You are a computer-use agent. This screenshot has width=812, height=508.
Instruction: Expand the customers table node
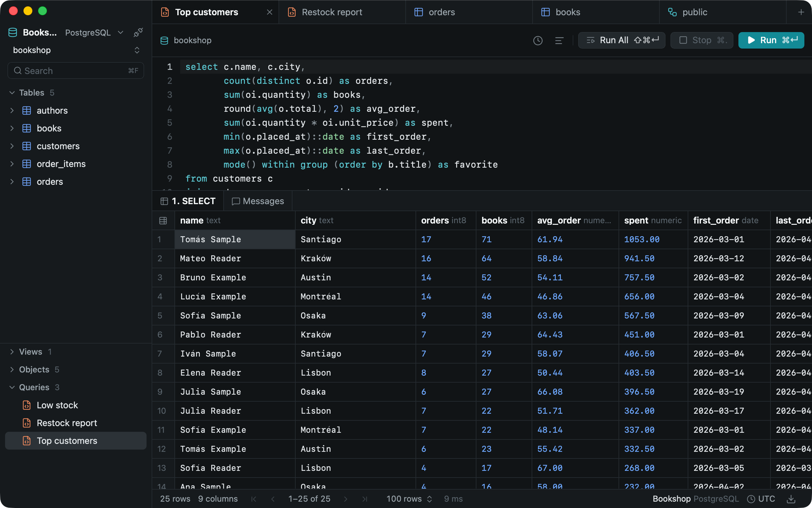click(12, 146)
